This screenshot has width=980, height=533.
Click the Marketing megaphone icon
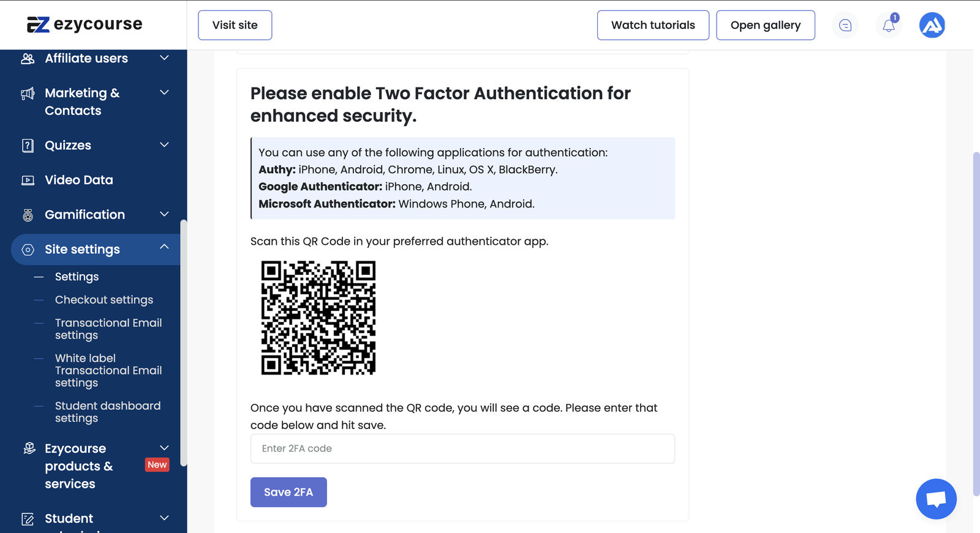28,94
